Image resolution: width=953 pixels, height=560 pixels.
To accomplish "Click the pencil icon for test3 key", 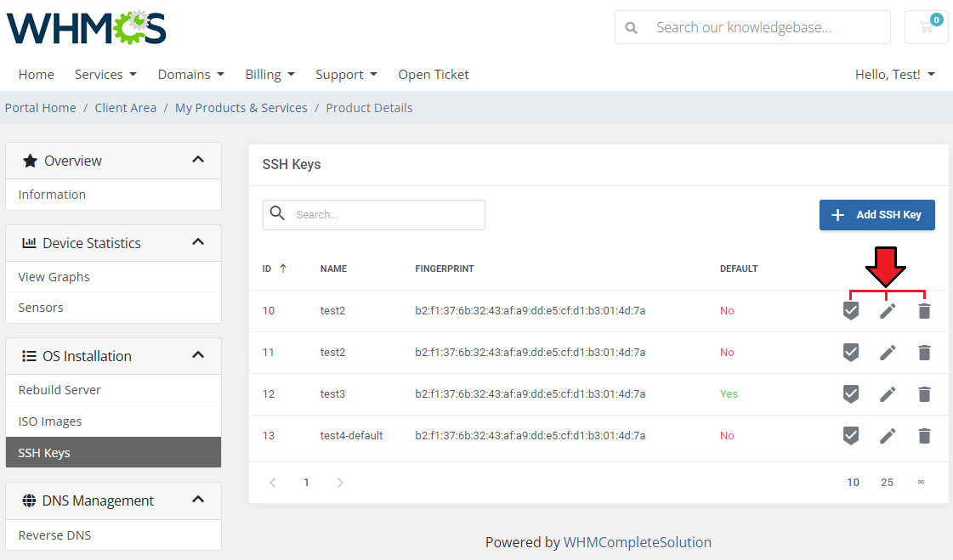I will click(888, 394).
